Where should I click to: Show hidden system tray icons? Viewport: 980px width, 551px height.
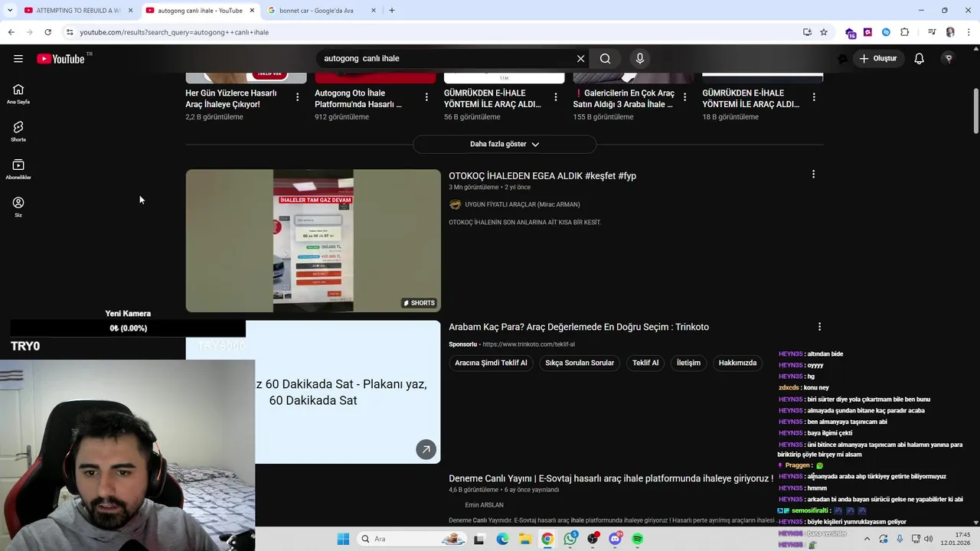867,539
